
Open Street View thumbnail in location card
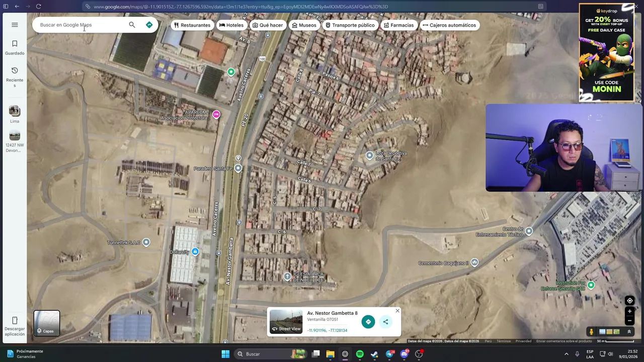(286, 321)
